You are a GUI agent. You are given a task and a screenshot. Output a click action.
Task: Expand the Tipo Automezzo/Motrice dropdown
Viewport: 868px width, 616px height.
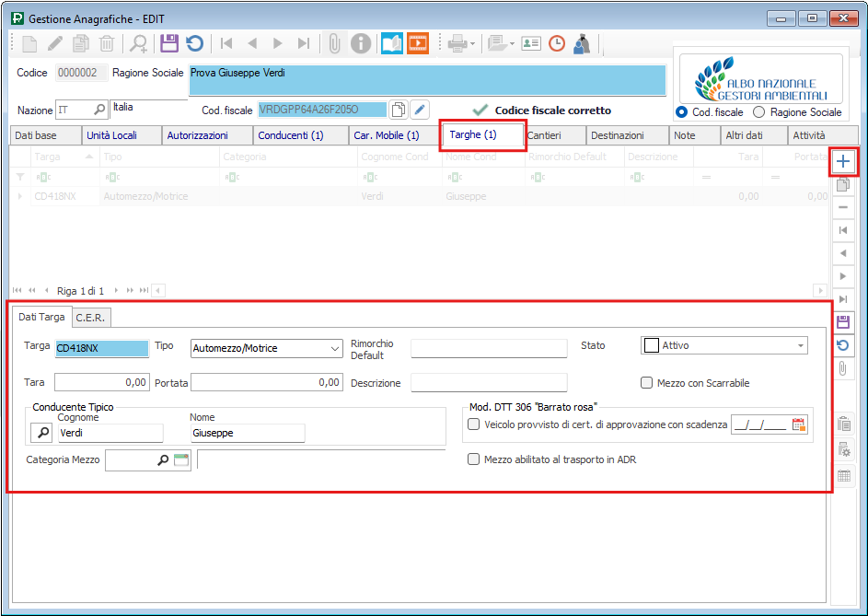click(334, 348)
